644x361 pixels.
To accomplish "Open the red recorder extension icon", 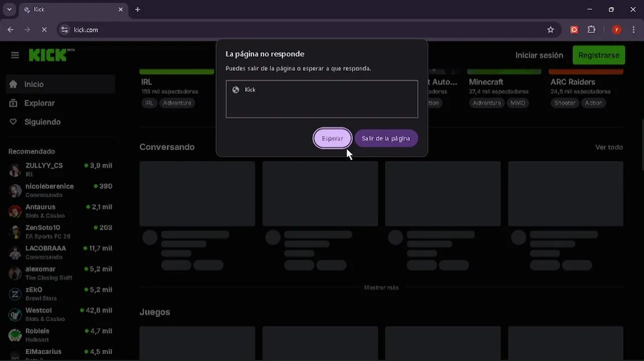I will [574, 30].
